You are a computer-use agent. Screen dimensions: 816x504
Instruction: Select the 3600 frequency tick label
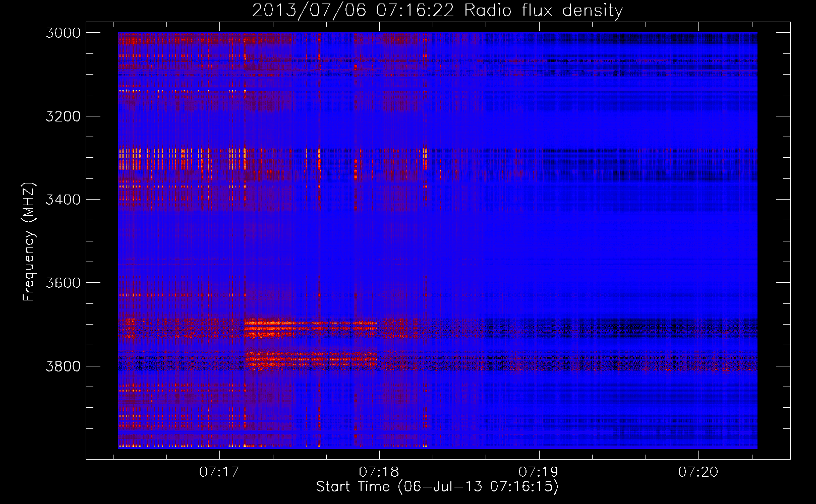(x=63, y=283)
